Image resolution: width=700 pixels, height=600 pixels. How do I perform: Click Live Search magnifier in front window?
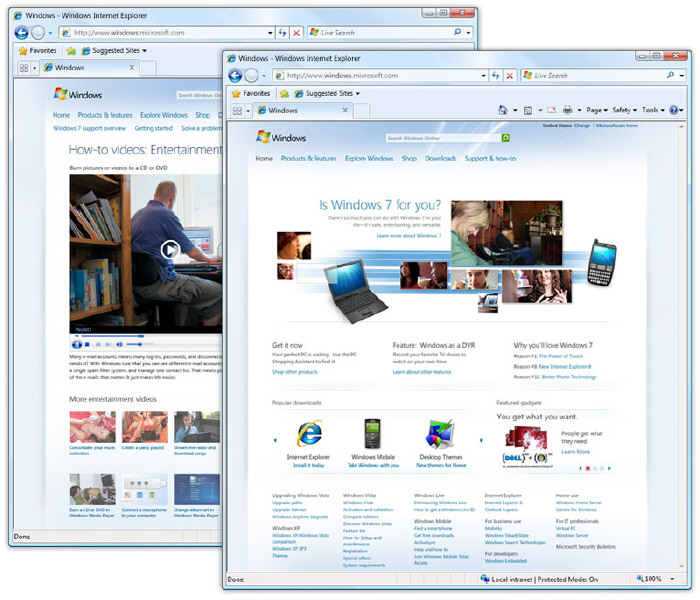click(x=670, y=75)
